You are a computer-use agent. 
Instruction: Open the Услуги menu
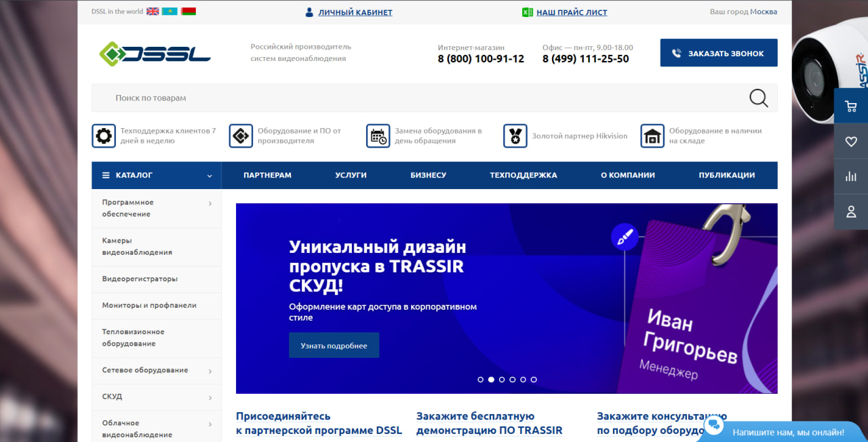coord(351,175)
